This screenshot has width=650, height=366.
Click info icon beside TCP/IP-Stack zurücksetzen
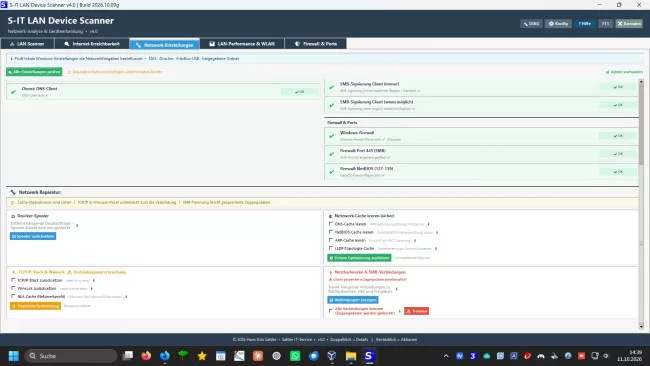(94, 281)
